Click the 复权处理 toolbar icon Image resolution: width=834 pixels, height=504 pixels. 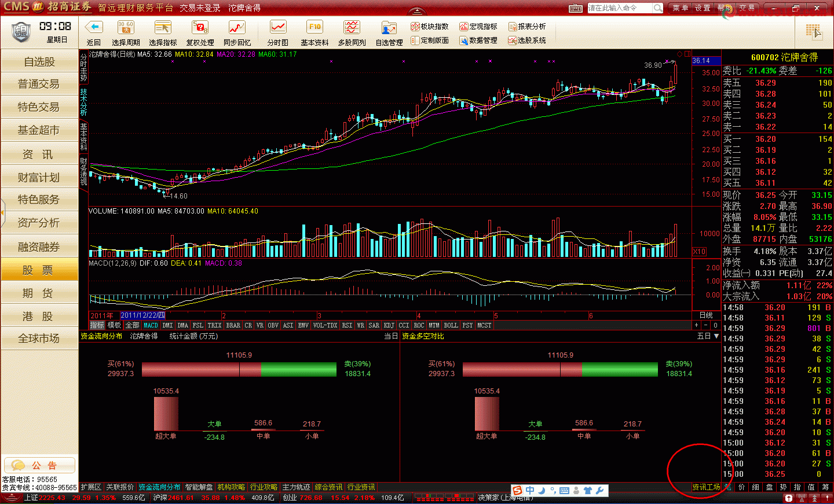pyautogui.click(x=200, y=27)
